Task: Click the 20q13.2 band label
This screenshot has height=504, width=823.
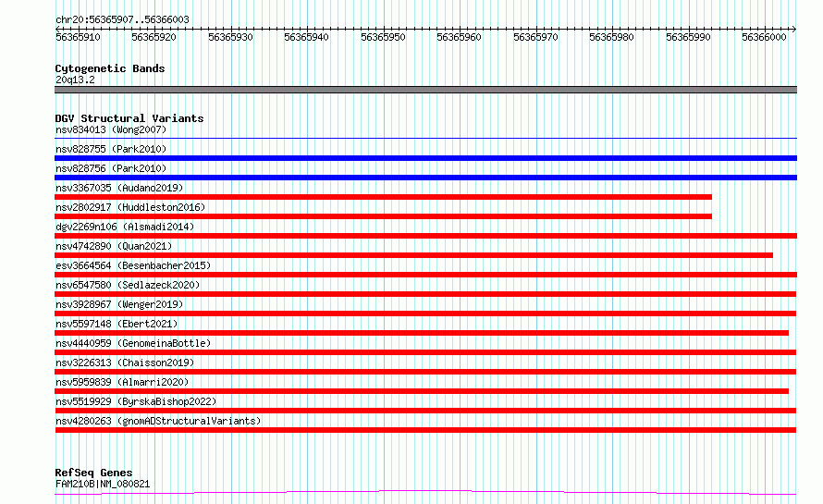Action: 75,80
